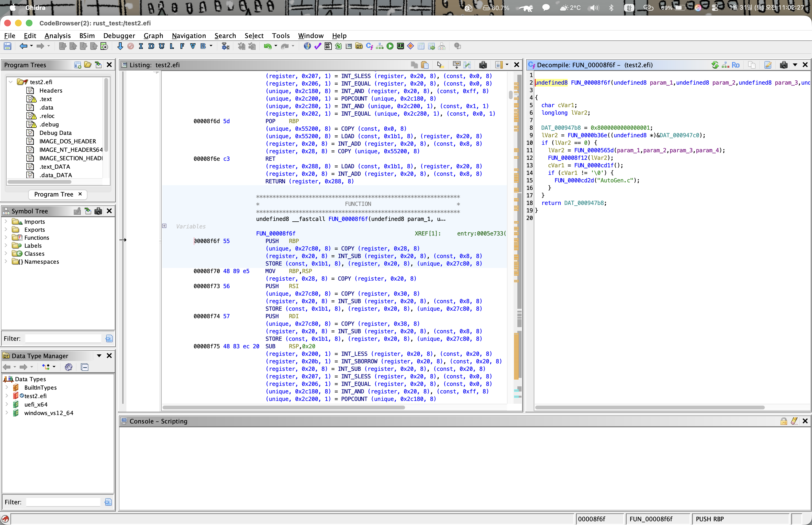Click the Display Bytes icon in toolbar

click(328, 46)
